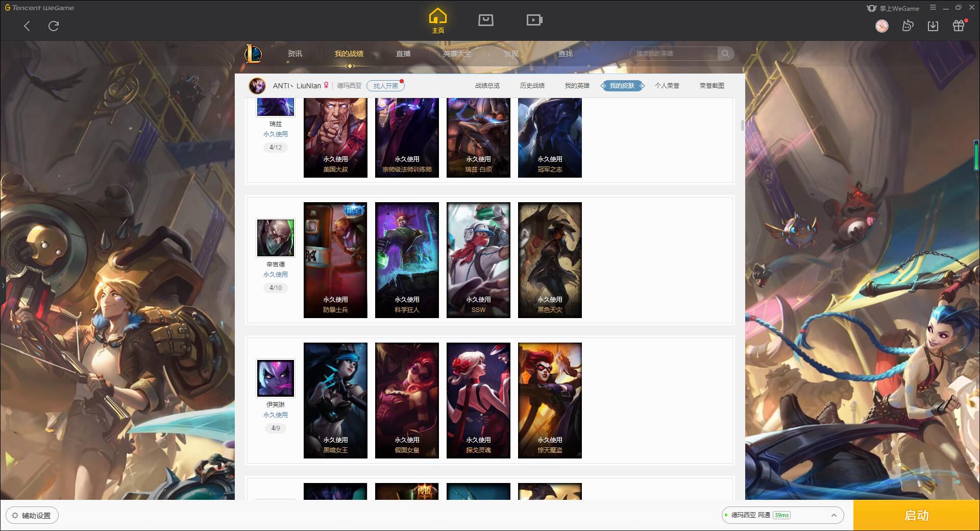Click the 4/10 skin count badge
The width and height of the screenshot is (980, 531).
click(x=276, y=288)
